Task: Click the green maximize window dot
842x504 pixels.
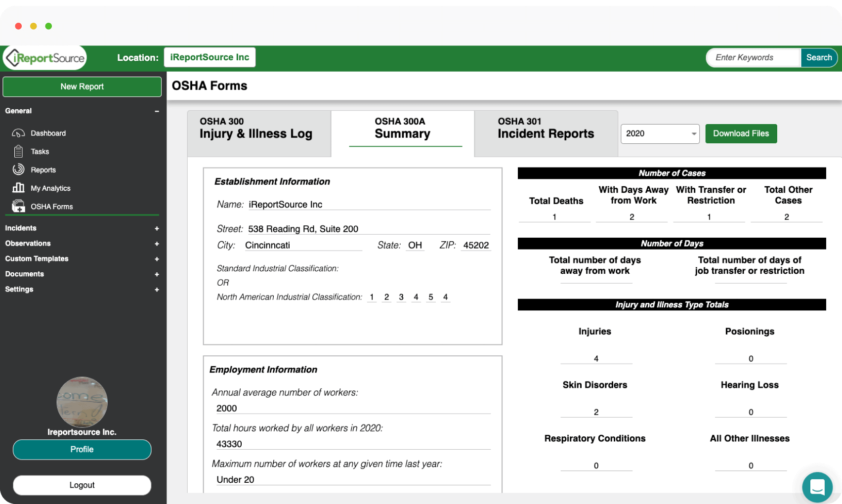Action: point(48,26)
